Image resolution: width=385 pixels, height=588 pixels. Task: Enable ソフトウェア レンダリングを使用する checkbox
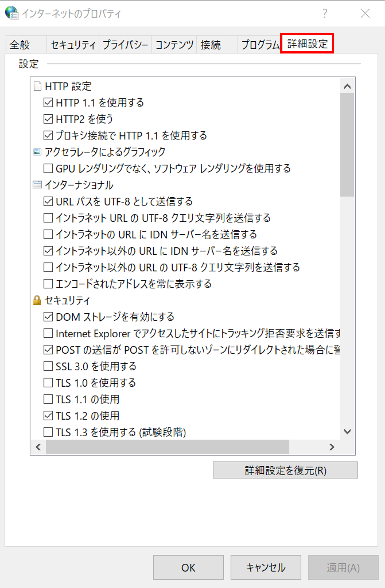pyautogui.click(x=48, y=169)
